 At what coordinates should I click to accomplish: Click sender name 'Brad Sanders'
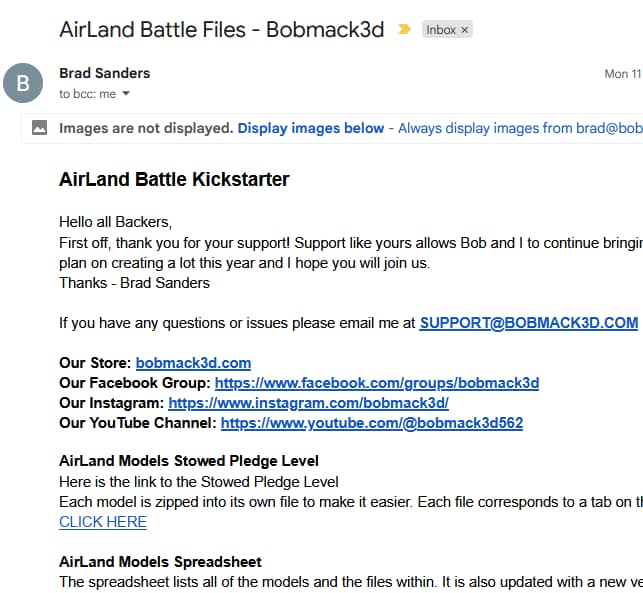(105, 73)
